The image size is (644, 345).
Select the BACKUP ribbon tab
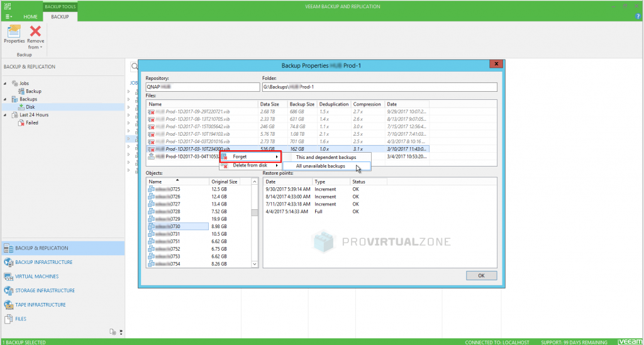pyautogui.click(x=60, y=17)
